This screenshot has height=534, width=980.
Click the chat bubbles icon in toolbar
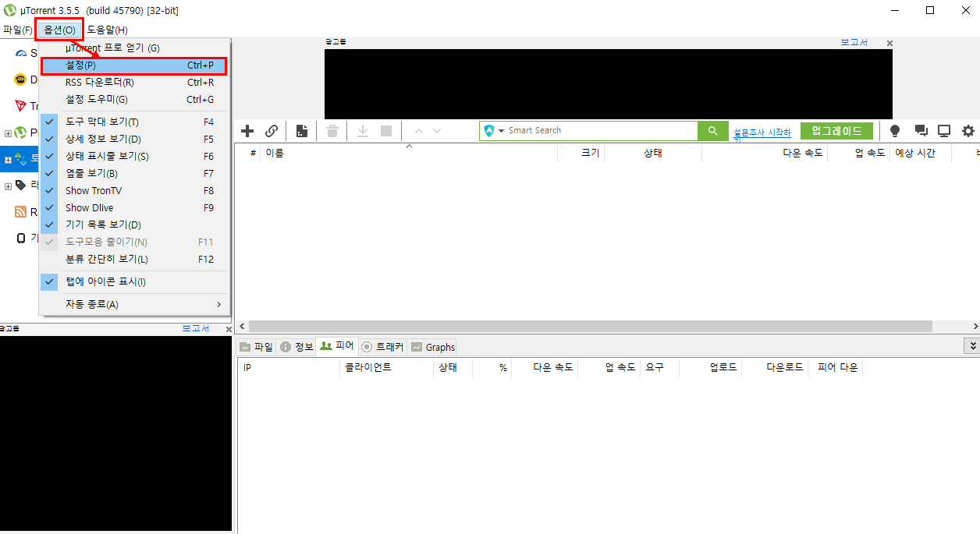(921, 131)
